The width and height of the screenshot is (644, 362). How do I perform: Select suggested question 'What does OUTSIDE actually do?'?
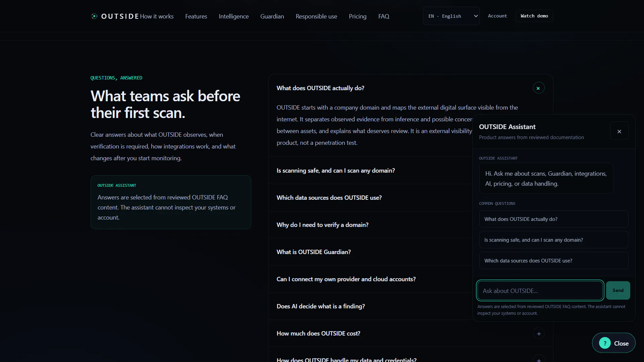(553, 219)
